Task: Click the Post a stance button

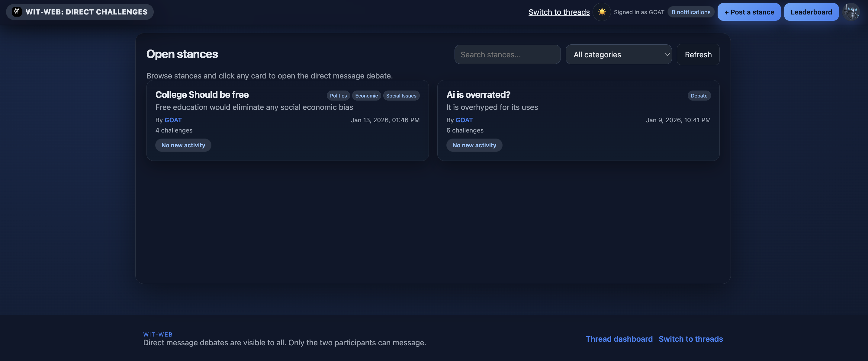Action: click(749, 12)
